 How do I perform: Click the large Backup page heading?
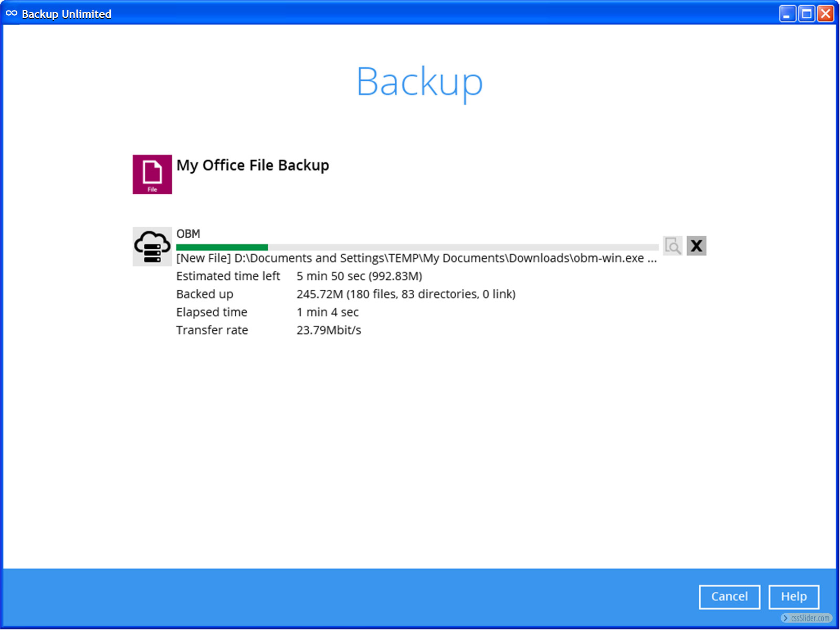[419, 82]
